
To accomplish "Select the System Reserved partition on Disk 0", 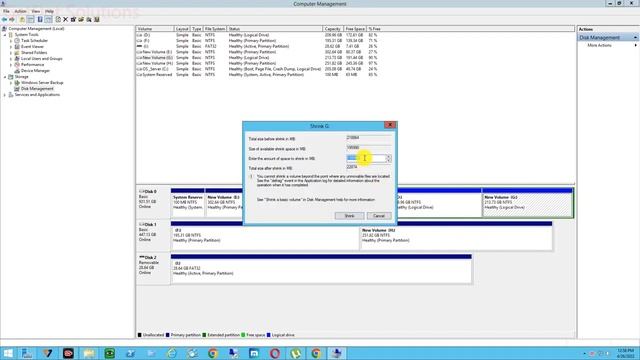I will coord(187,204).
